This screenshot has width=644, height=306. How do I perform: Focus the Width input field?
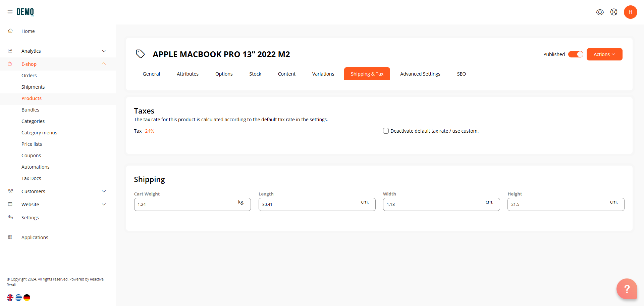point(441,204)
